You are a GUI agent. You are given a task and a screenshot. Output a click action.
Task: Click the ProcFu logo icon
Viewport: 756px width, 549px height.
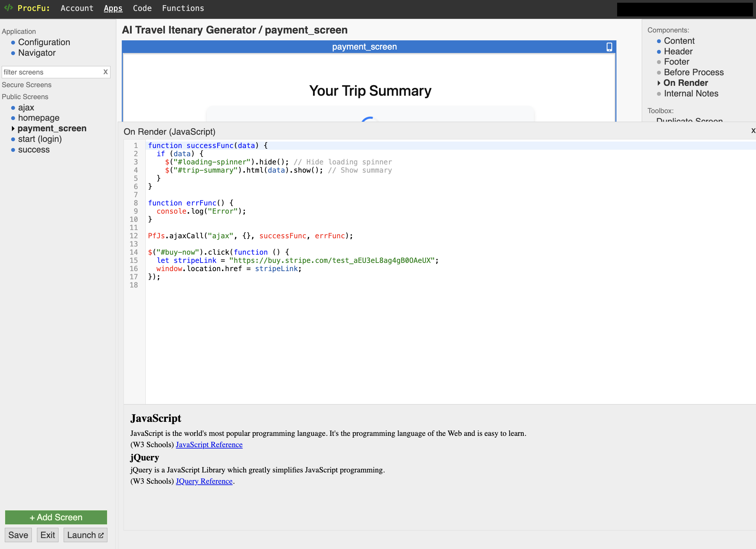pyautogui.click(x=9, y=8)
